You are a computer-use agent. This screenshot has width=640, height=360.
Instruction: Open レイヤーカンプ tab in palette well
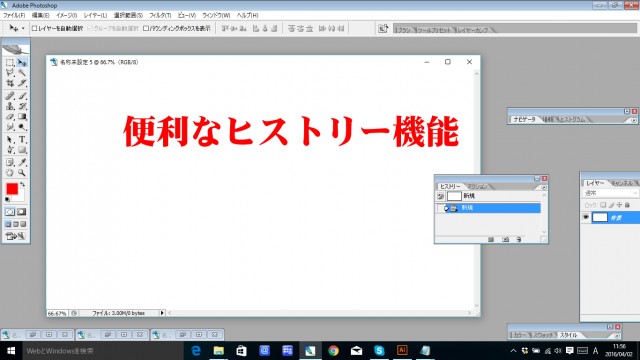pos(473,30)
